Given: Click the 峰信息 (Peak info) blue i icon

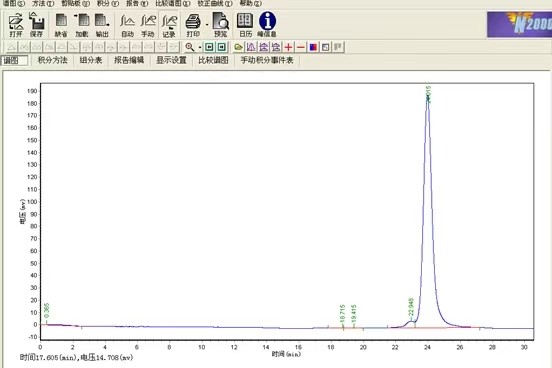Looking at the screenshot, I should click(x=267, y=25).
